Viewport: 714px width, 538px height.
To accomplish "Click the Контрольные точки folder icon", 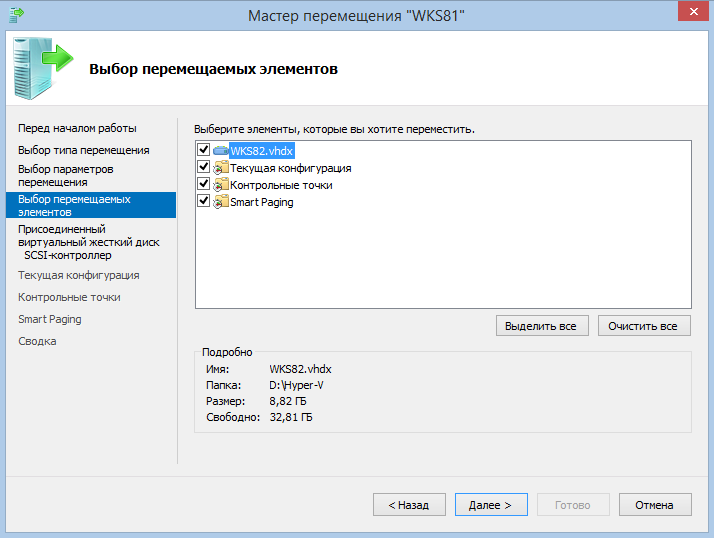I will coord(221,185).
